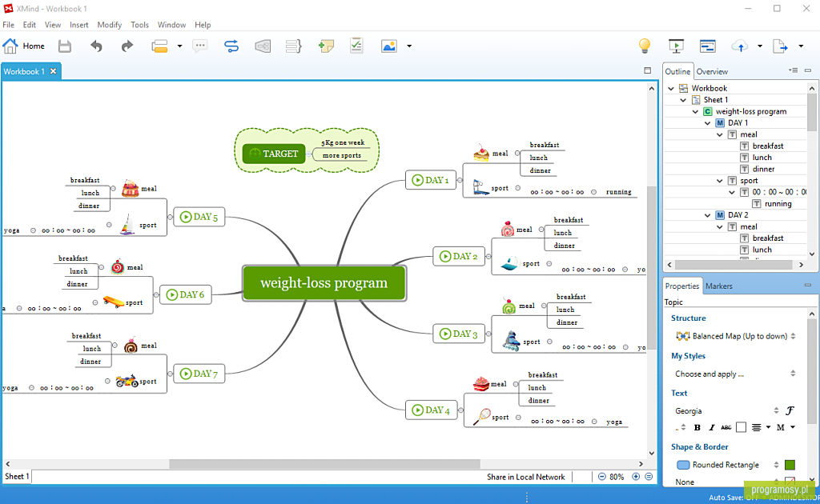The height and width of the screenshot is (504, 820).
Task: Undo the last action
Action: [96, 46]
